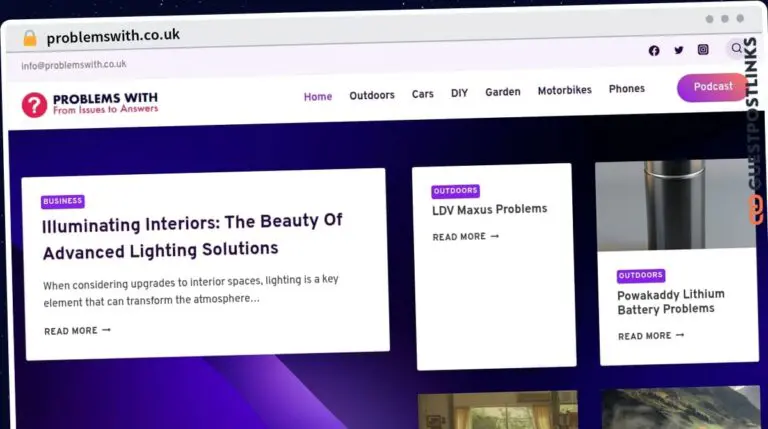Click the Powakaddy battery thumbnail image
This screenshot has height=429, width=768.
pyautogui.click(x=675, y=205)
